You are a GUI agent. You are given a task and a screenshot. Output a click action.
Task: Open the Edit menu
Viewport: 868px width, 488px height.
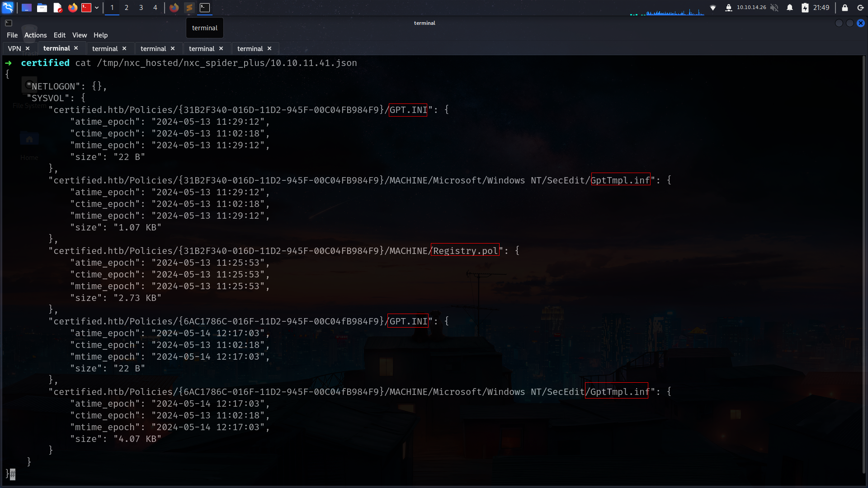pos(59,35)
